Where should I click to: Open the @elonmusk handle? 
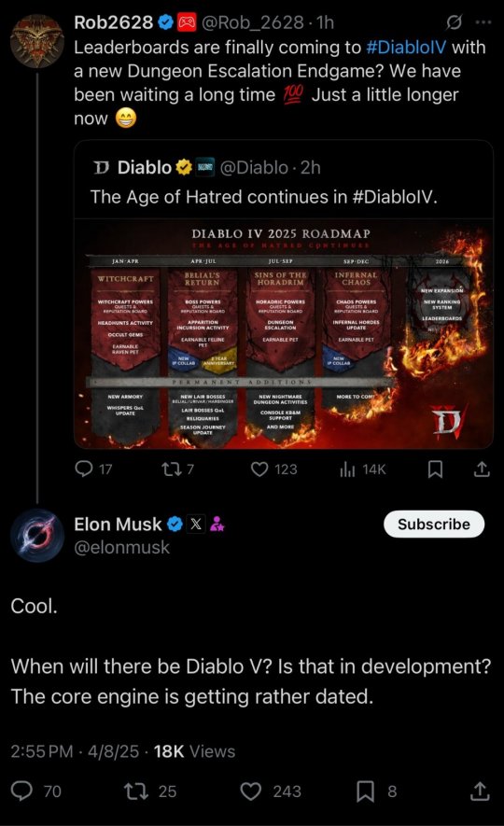(121, 548)
